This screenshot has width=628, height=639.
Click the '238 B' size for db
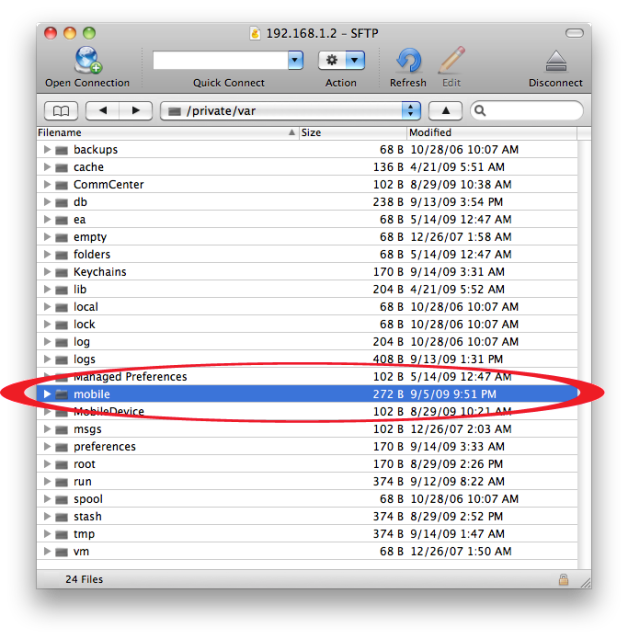(x=388, y=202)
